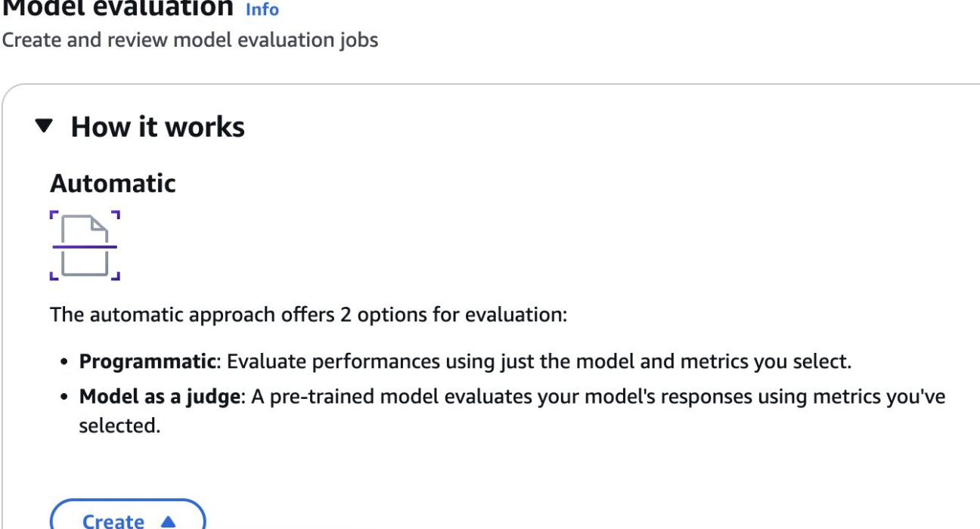
Task: Click the word 'selected.' on last line
Action: 119,425
